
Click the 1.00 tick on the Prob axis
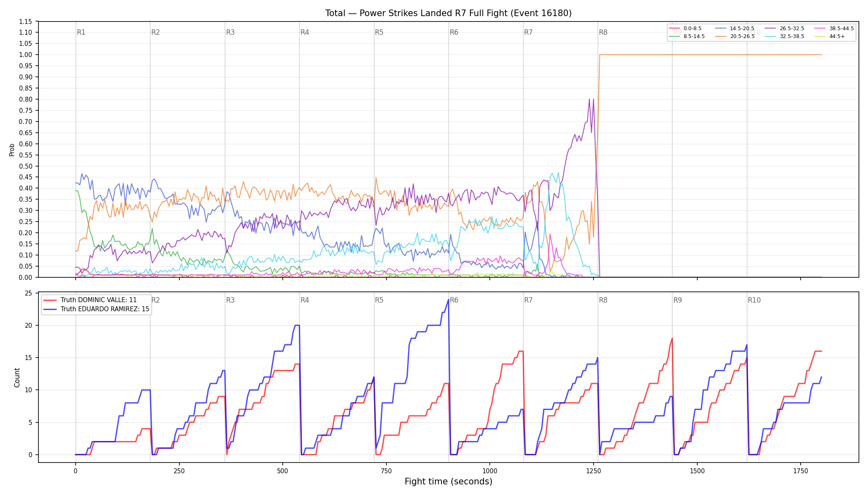(x=26, y=55)
